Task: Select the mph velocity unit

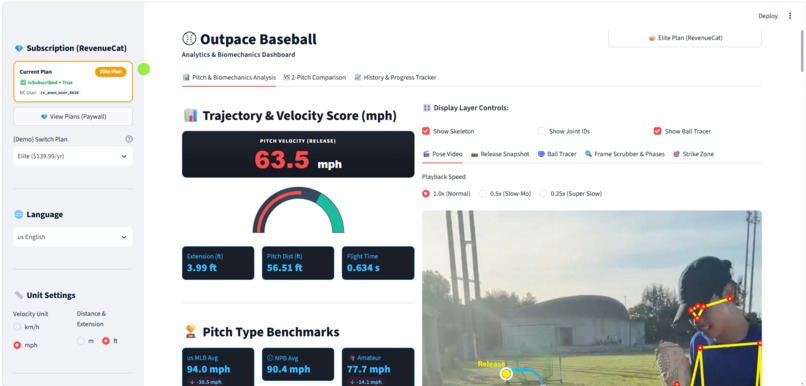Action: (17, 345)
